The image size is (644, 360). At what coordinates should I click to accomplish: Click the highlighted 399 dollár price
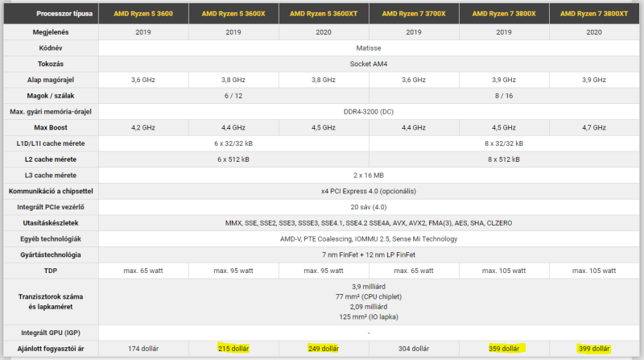[594, 349]
